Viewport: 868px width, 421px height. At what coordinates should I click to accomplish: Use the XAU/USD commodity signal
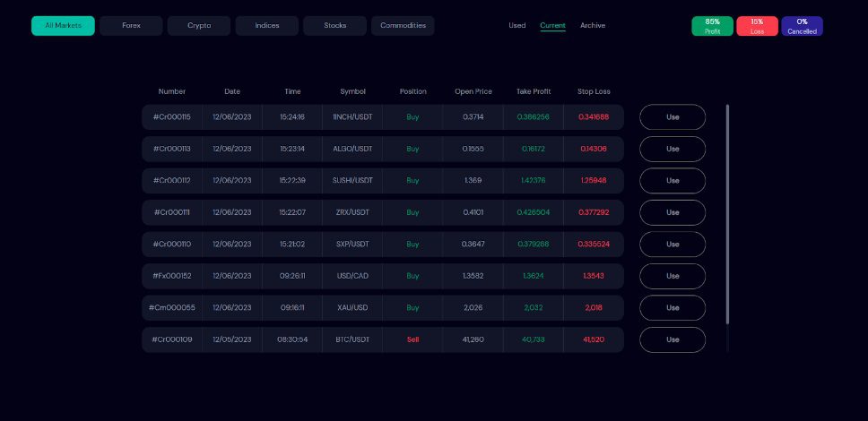point(673,308)
